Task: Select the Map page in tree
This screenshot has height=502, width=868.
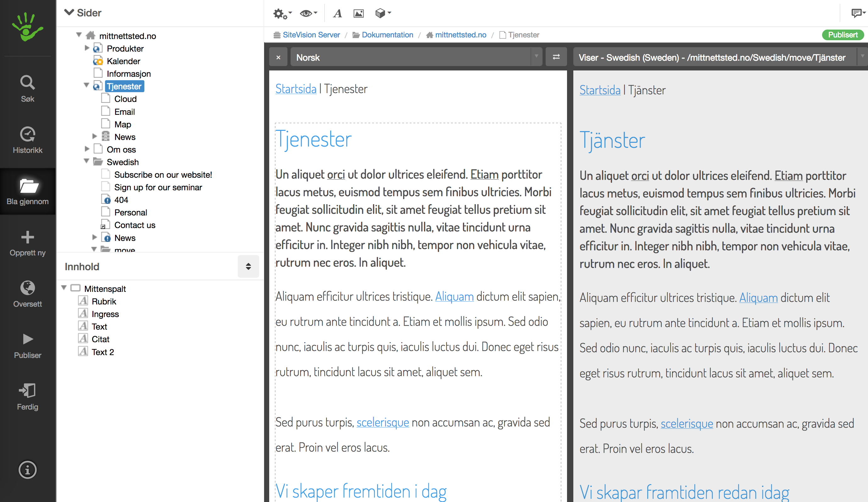Action: [x=123, y=124]
